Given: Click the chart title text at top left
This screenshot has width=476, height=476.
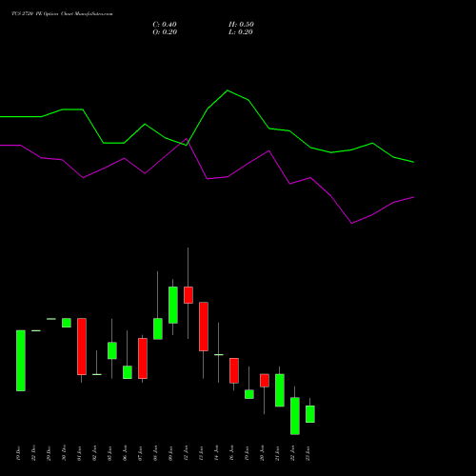Looking at the screenshot, I should coord(62,14).
